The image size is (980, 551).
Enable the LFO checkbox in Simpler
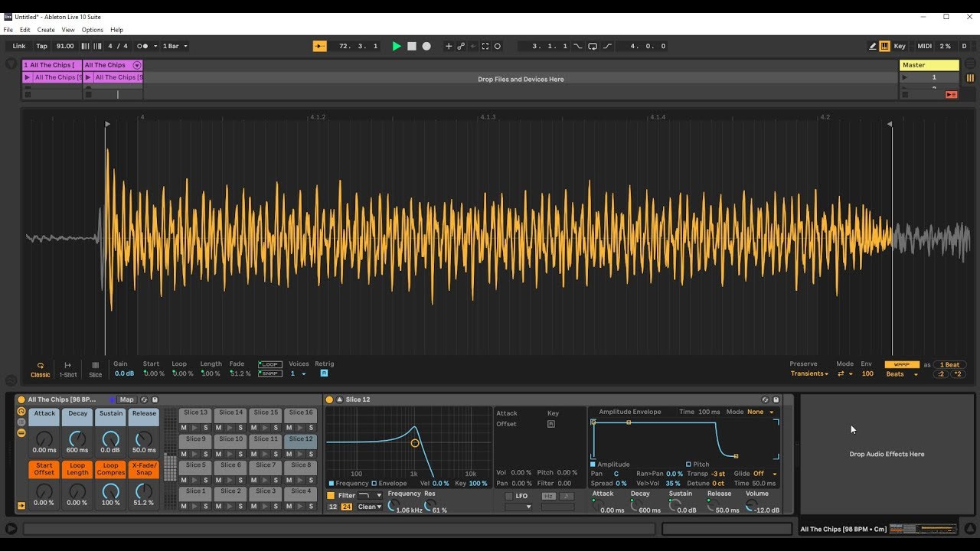[x=508, y=496]
